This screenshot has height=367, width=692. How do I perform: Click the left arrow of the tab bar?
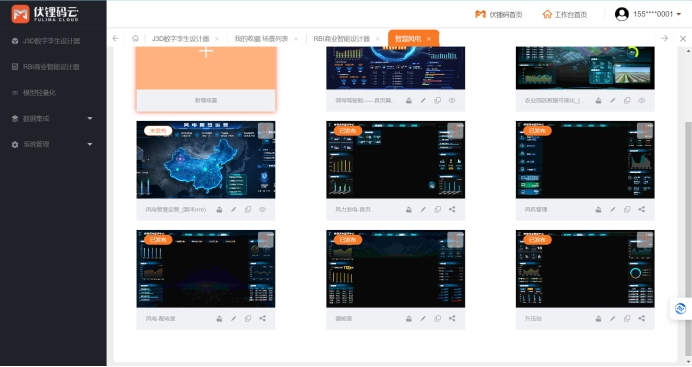(x=116, y=38)
